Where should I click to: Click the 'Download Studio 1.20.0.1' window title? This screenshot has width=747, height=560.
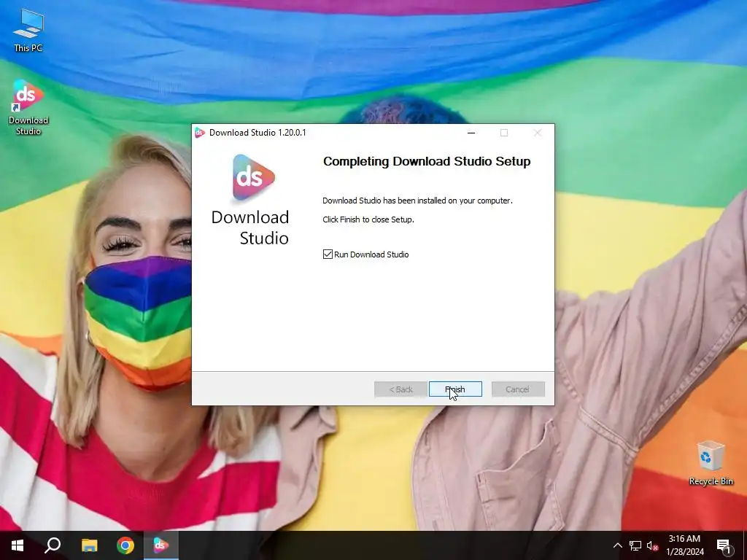point(258,133)
